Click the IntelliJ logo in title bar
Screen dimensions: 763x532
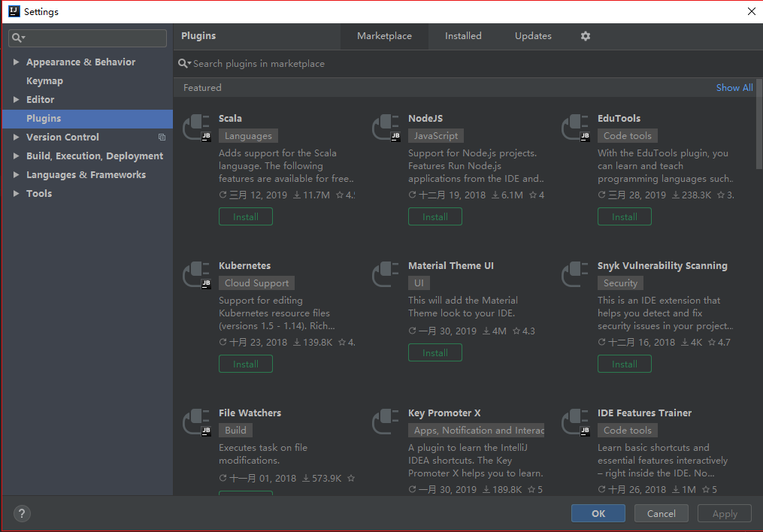point(14,11)
